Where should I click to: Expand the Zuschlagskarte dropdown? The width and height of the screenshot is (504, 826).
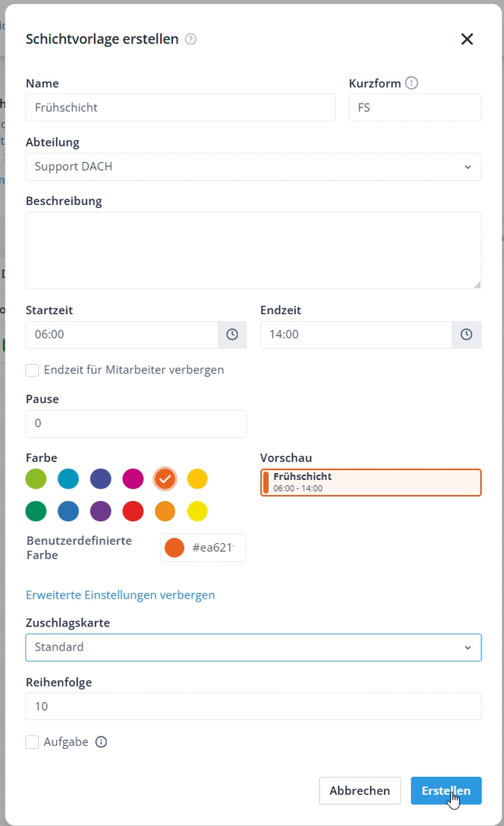[253, 648]
